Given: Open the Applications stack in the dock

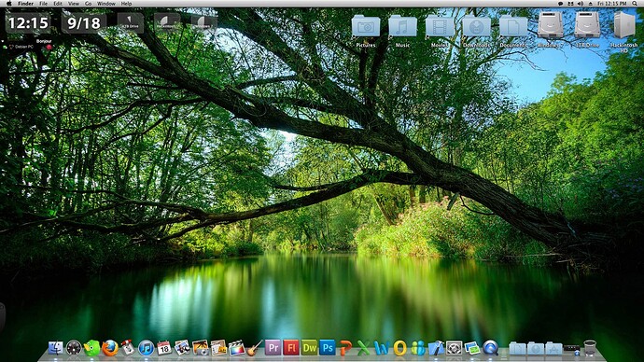Looking at the screenshot, I should click(x=553, y=349).
